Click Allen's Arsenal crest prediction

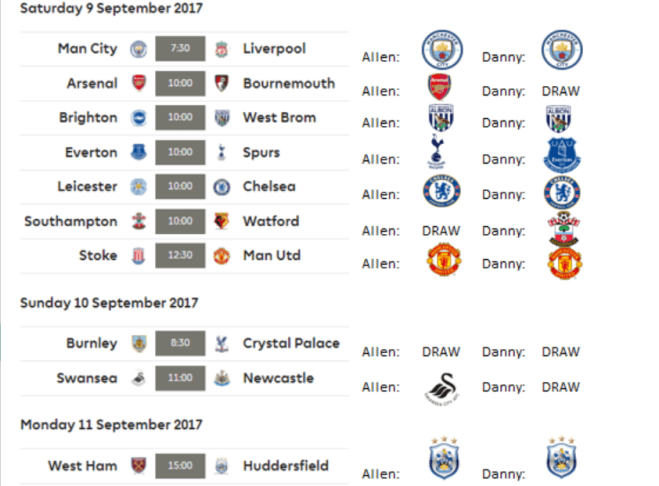439,87
